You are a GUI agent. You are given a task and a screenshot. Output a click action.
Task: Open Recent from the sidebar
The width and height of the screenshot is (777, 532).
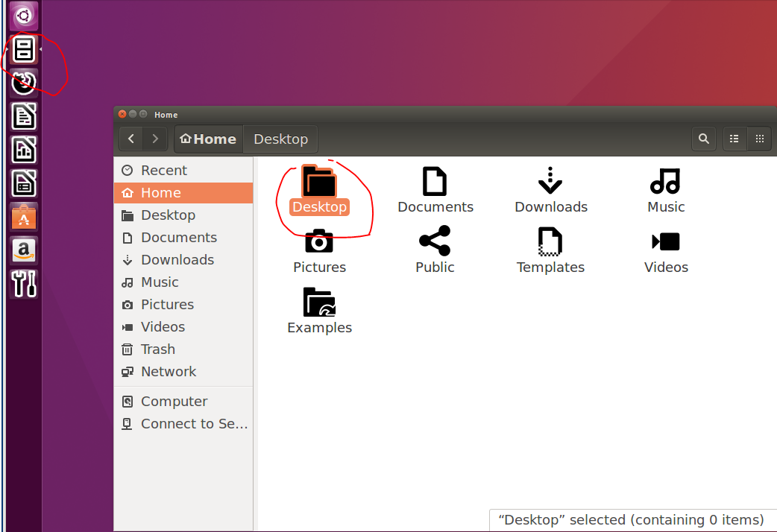coord(163,170)
